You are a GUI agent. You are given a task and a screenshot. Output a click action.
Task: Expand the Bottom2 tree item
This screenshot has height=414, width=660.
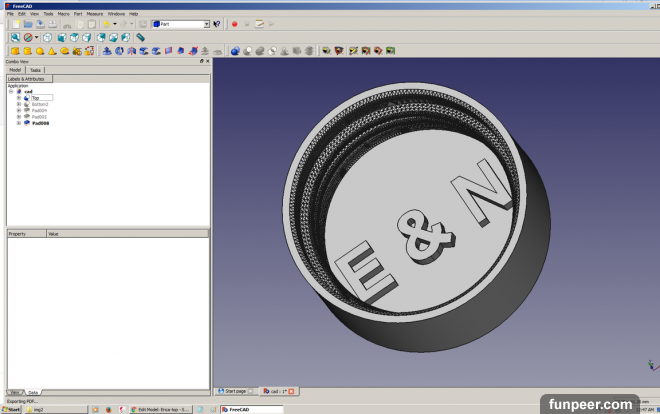click(18, 104)
